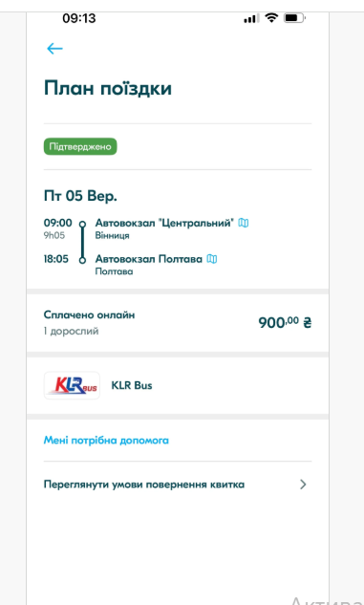Image resolution: width=364 pixels, height=605 pixels.
Task: Open Переглянути умови повернення квитка
Action: click(178, 485)
